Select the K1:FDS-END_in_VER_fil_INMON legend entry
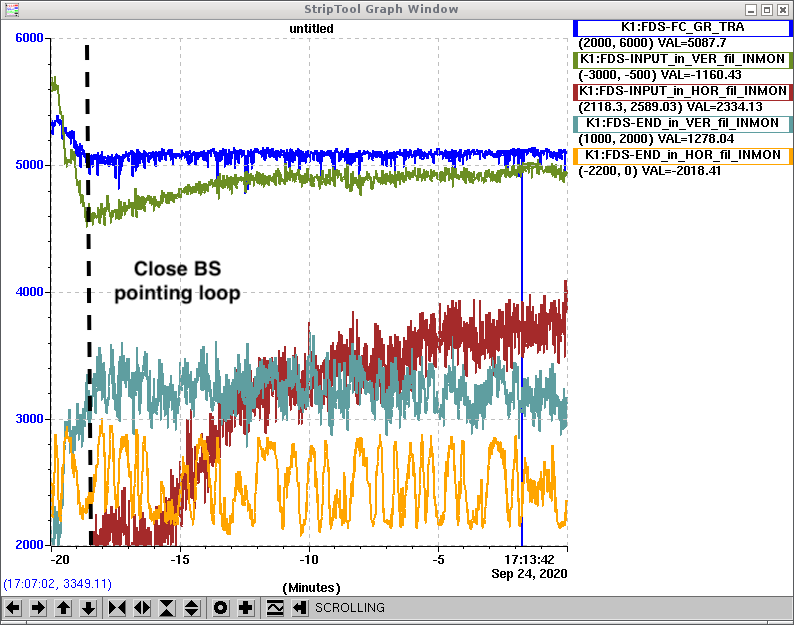This screenshot has height=625, width=794. (682, 123)
